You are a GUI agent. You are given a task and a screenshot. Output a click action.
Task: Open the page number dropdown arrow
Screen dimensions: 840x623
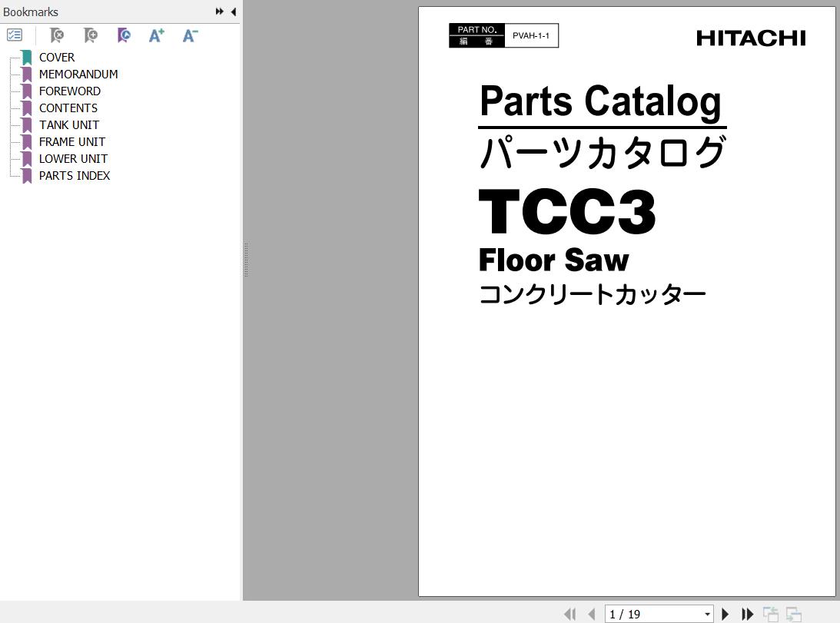point(707,614)
